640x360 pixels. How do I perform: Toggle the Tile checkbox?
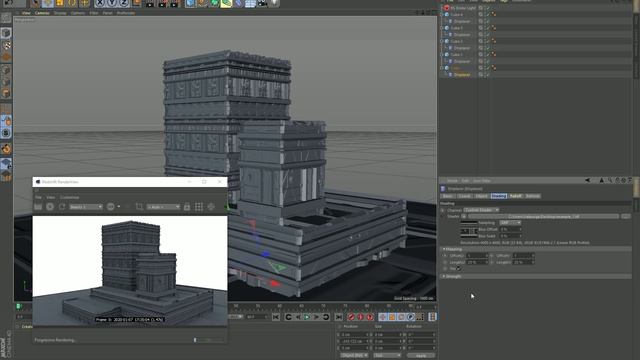[459, 269]
